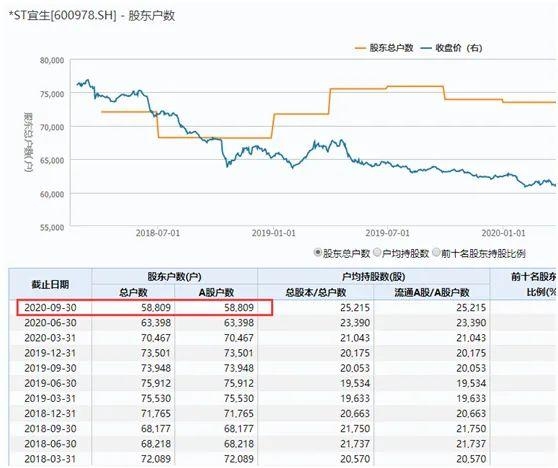Click 总户数 value 73,501 for 2019-12-31
This screenshot has width=558, height=468.
click(x=156, y=353)
